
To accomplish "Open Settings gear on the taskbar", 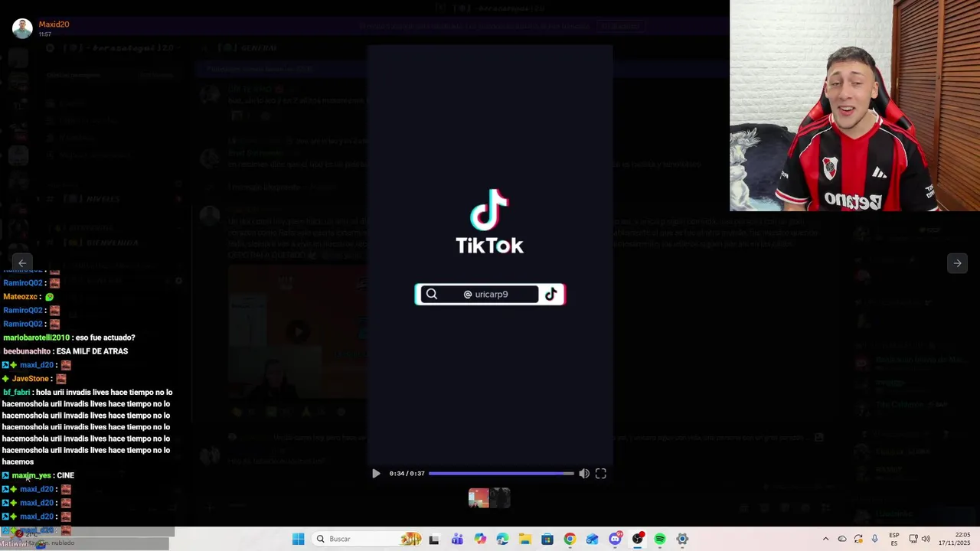I will 682,539.
